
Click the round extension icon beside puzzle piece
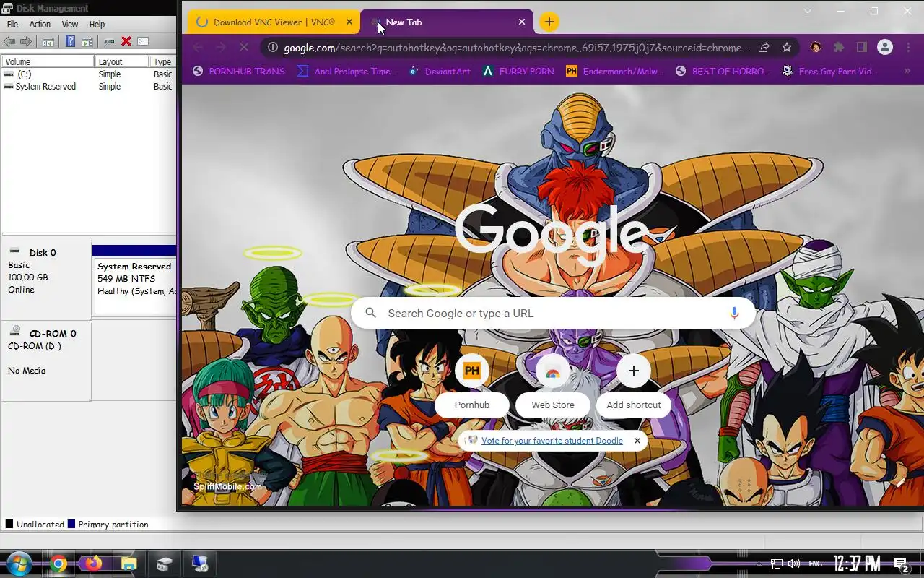[816, 48]
